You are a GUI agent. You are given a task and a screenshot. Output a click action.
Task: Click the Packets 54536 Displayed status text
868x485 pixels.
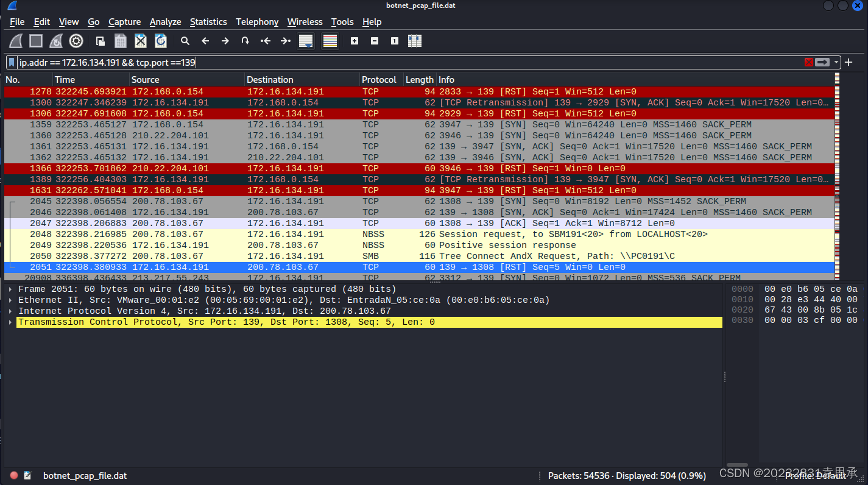(627, 475)
